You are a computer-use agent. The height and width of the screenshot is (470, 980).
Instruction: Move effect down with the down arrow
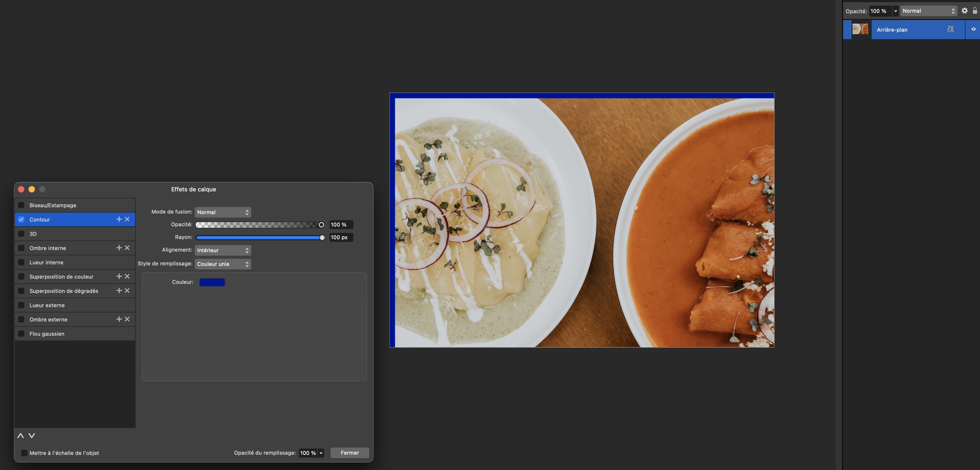click(32, 436)
